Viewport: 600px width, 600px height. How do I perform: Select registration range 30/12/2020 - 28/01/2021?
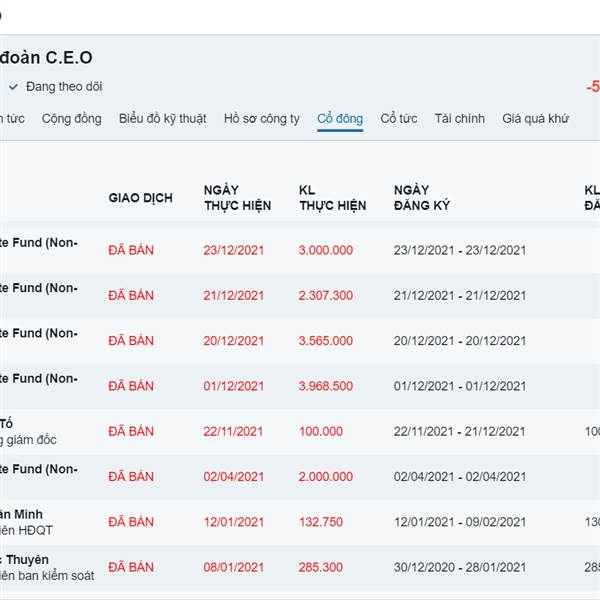[x=460, y=567]
